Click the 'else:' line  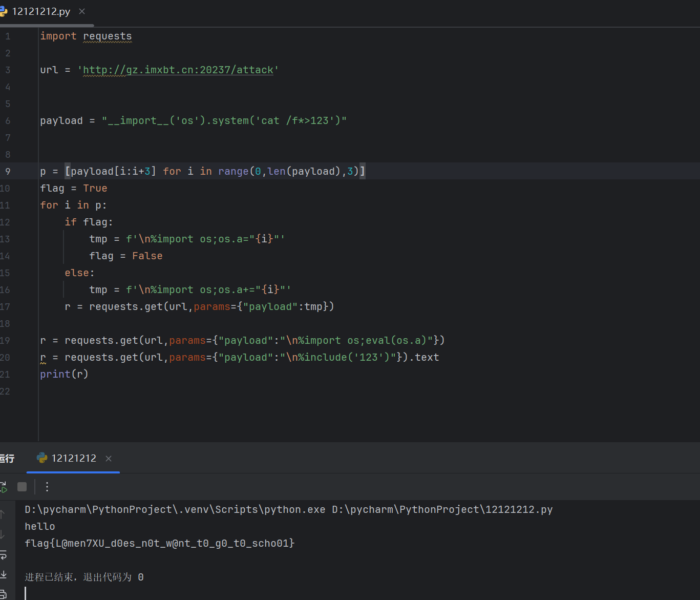coord(79,273)
